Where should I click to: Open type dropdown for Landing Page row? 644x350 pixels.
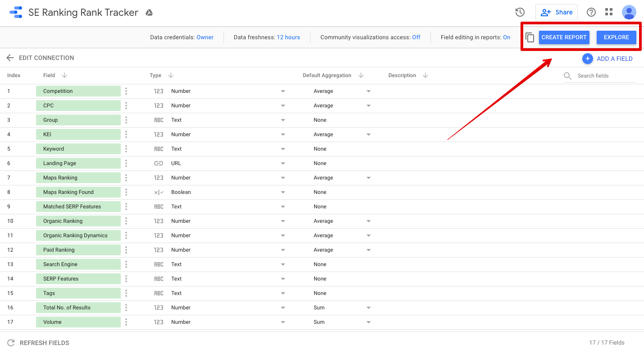coord(283,163)
